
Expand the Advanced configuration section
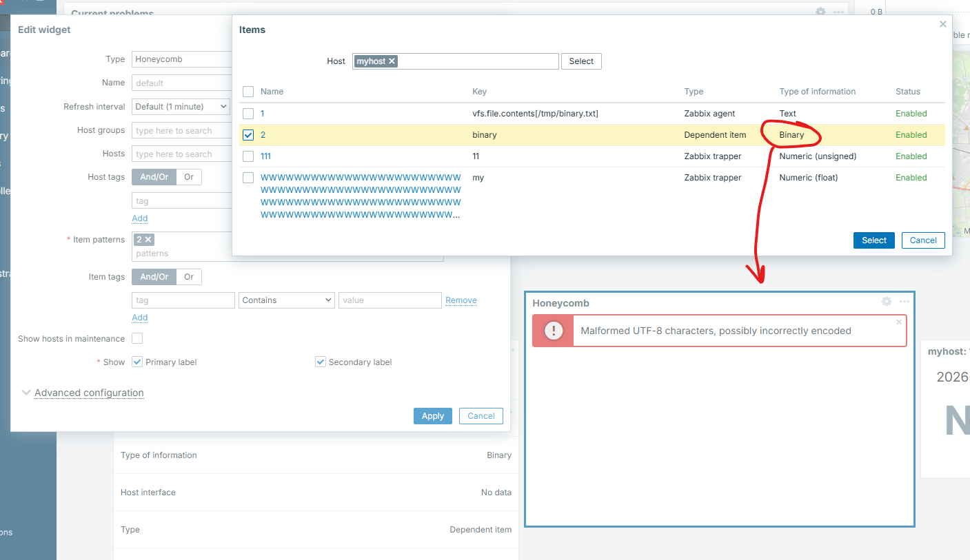tap(89, 393)
